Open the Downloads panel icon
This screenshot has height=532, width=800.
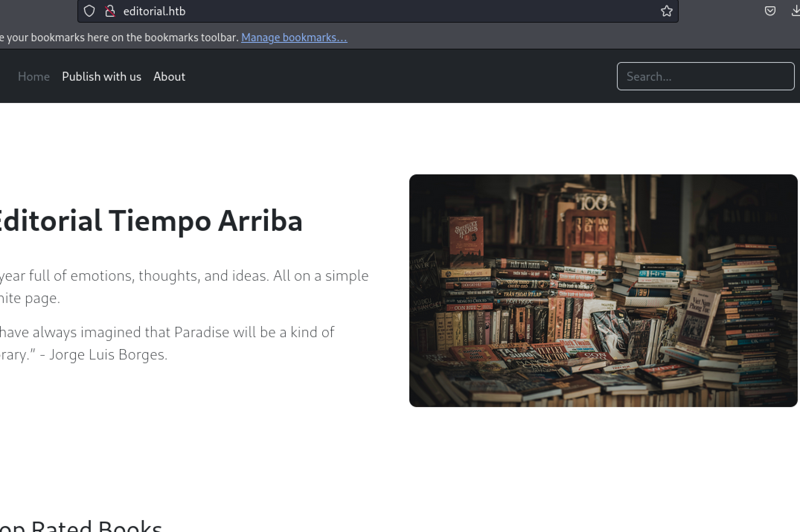[796, 11]
